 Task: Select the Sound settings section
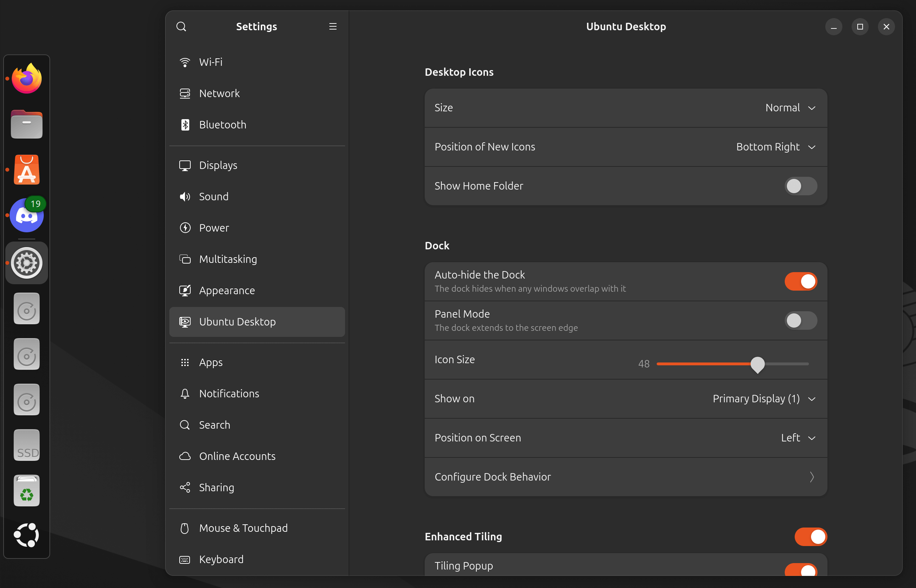[x=213, y=196]
